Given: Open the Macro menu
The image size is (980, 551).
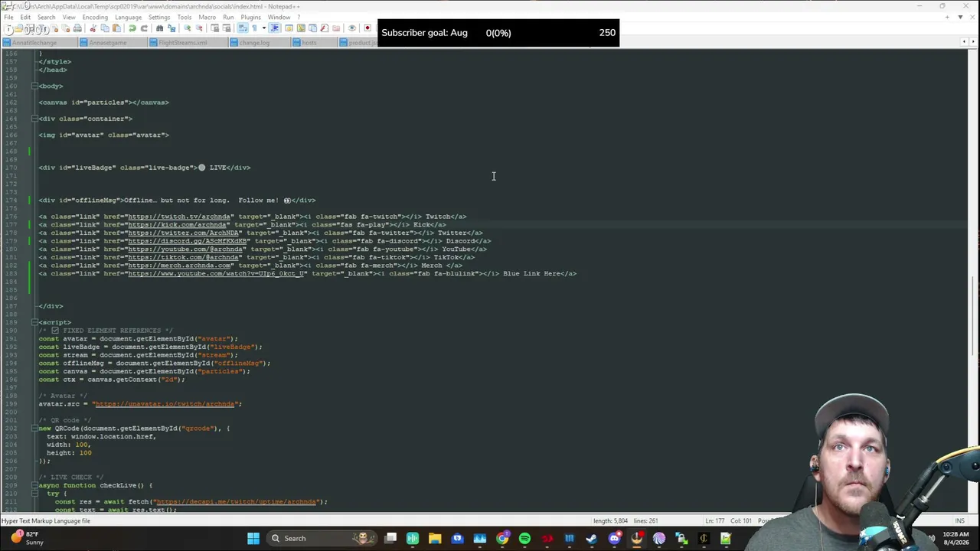Looking at the screenshot, I should coord(207,17).
